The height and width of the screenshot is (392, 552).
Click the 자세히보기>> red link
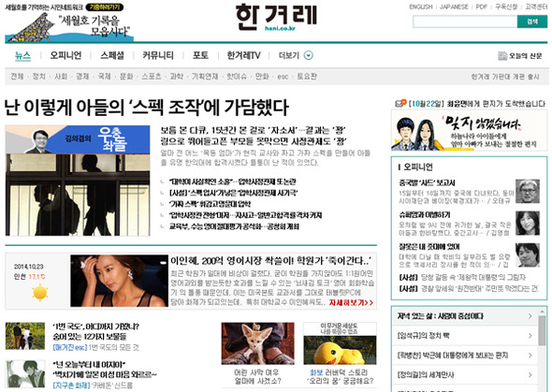[351, 302]
